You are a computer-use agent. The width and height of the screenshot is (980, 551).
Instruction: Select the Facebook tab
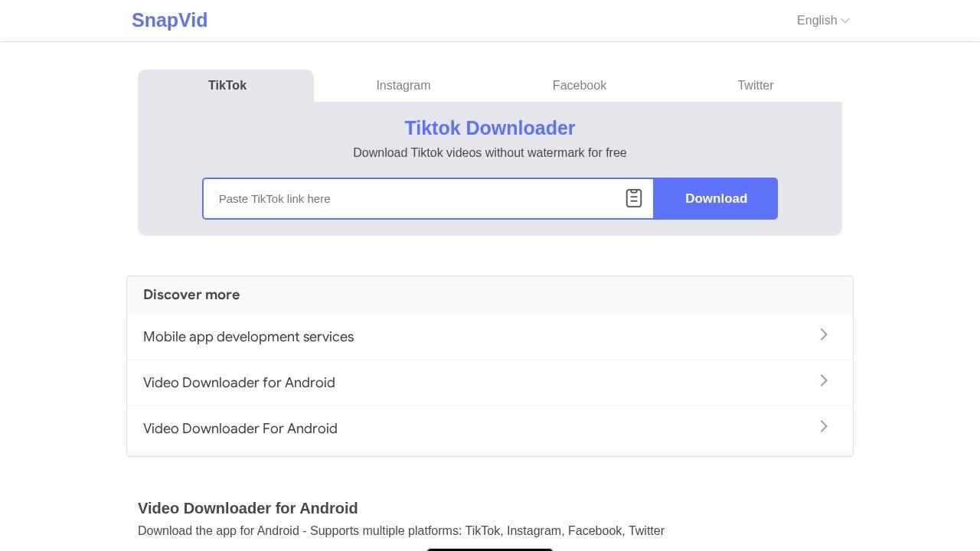(x=579, y=86)
